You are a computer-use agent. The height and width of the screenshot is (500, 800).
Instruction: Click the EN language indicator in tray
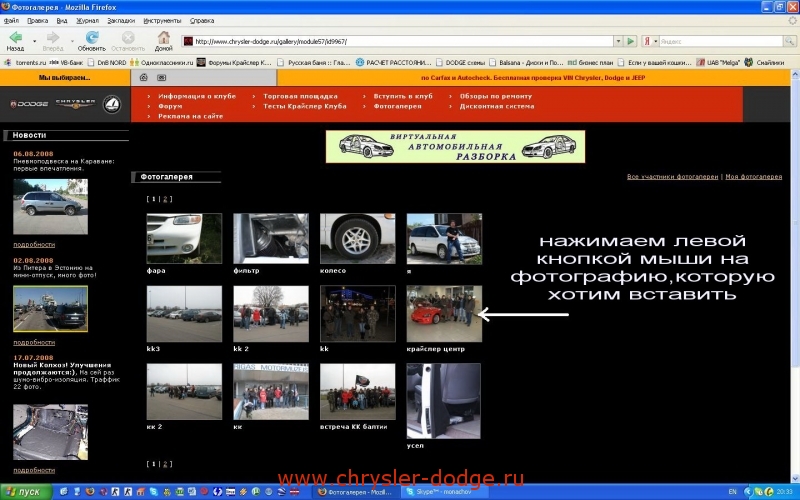pyautogui.click(x=733, y=492)
